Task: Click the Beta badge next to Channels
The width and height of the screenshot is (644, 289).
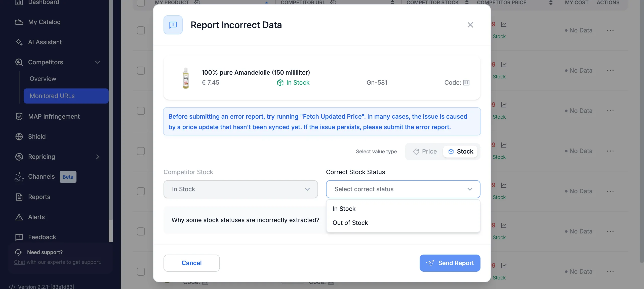Action: click(68, 177)
